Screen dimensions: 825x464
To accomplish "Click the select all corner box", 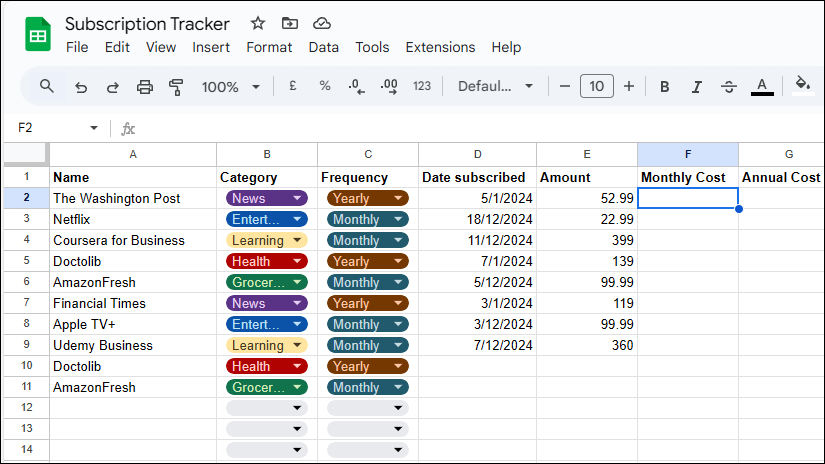I will tap(26, 154).
